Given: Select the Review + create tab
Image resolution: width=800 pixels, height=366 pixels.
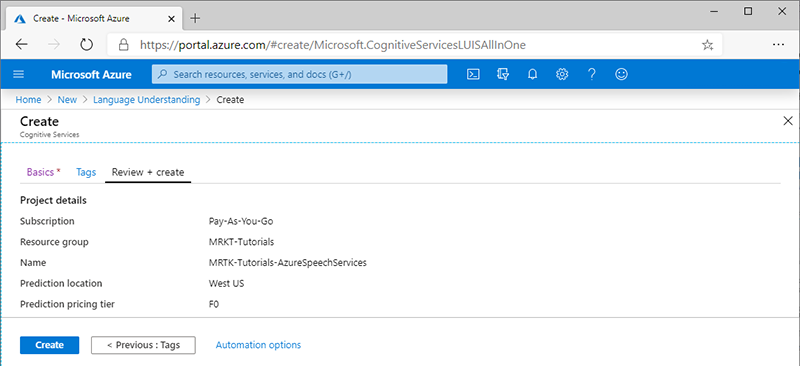Looking at the screenshot, I should [148, 173].
